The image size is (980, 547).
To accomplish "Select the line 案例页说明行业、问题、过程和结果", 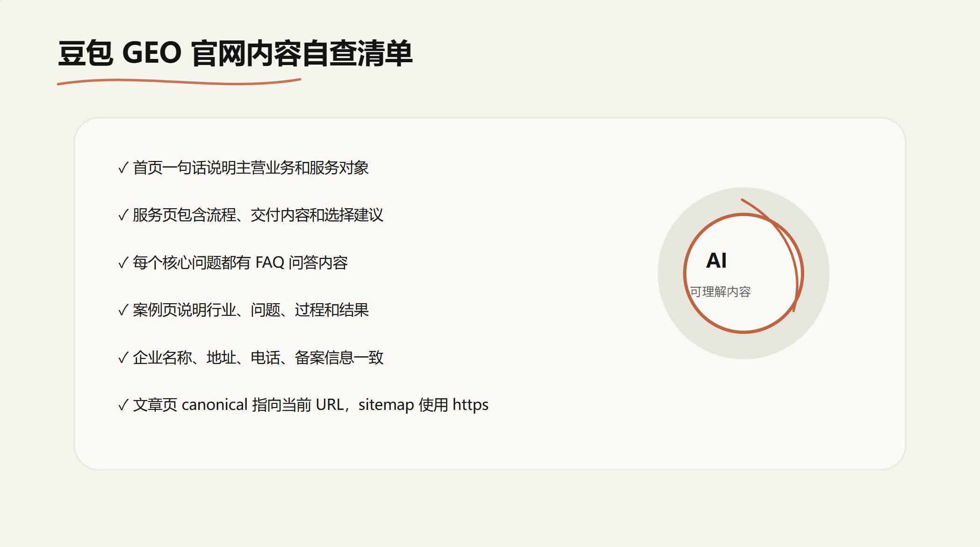I will pyautogui.click(x=251, y=310).
